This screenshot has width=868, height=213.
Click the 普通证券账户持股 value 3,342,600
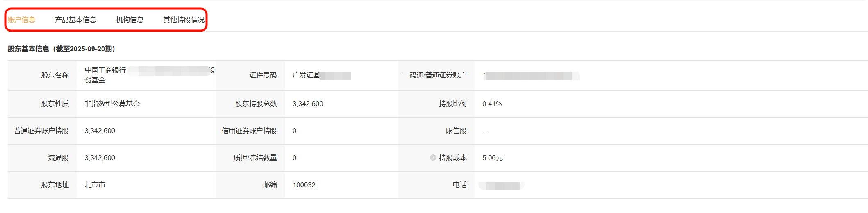100,131
